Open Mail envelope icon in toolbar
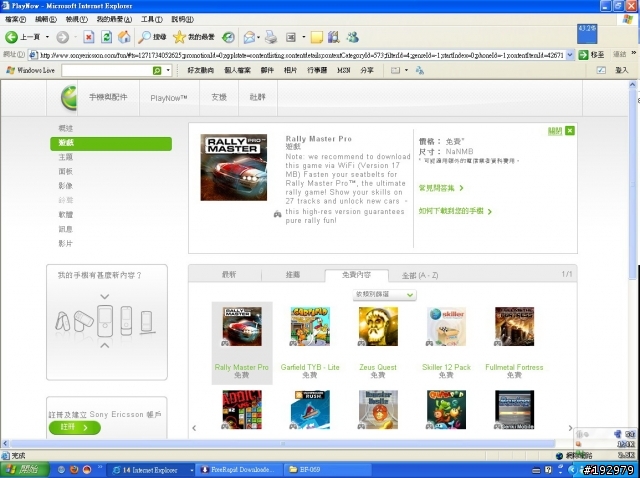The width and height of the screenshot is (640, 478). (x=249, y=37)
